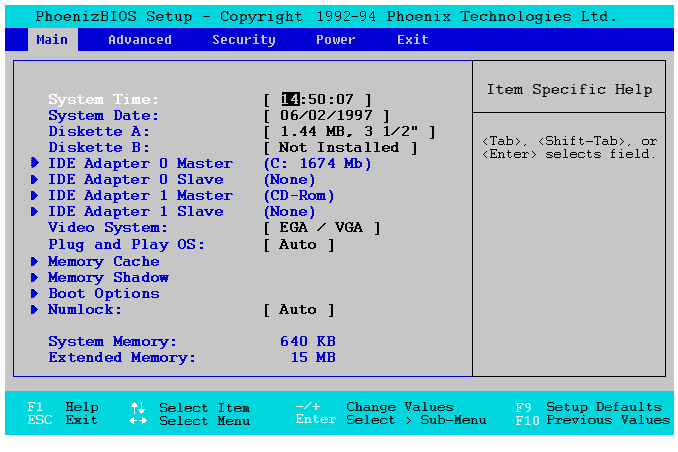Select the Main menu tab
The width and height of the screenshot is (678, 452).
coord(52,40)
